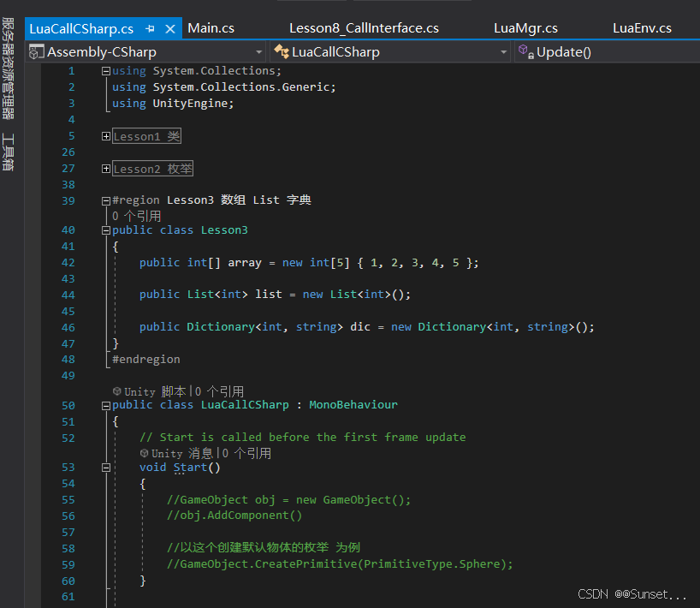Collapse the LuaCallCSharp class definition
The image size is (700, 608).
point(106,406)
